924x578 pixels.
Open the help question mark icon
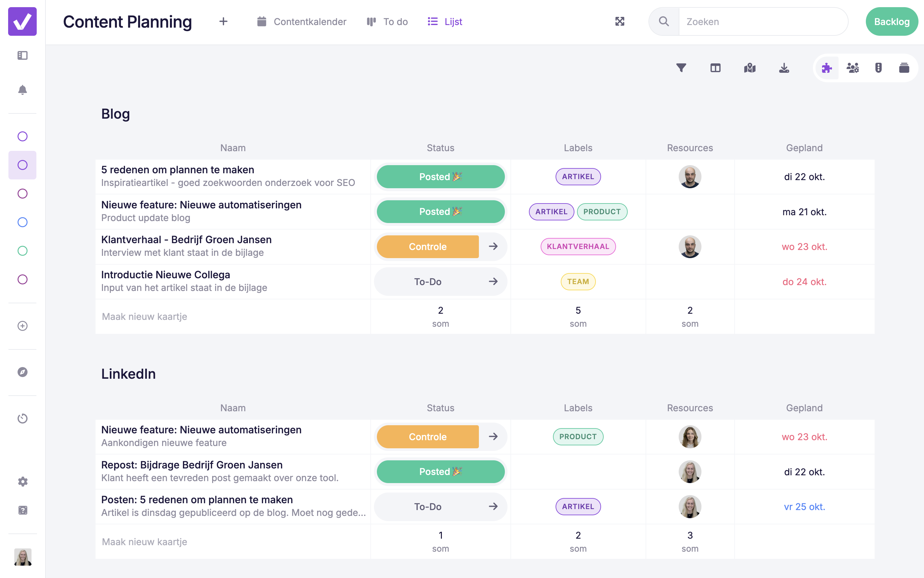pyautogui.click(x=22, y=510)
